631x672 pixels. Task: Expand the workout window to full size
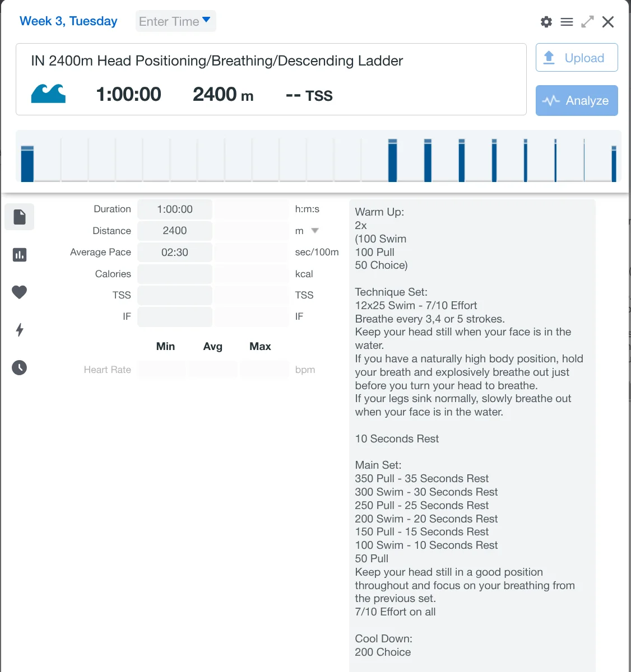click(587, 22)
